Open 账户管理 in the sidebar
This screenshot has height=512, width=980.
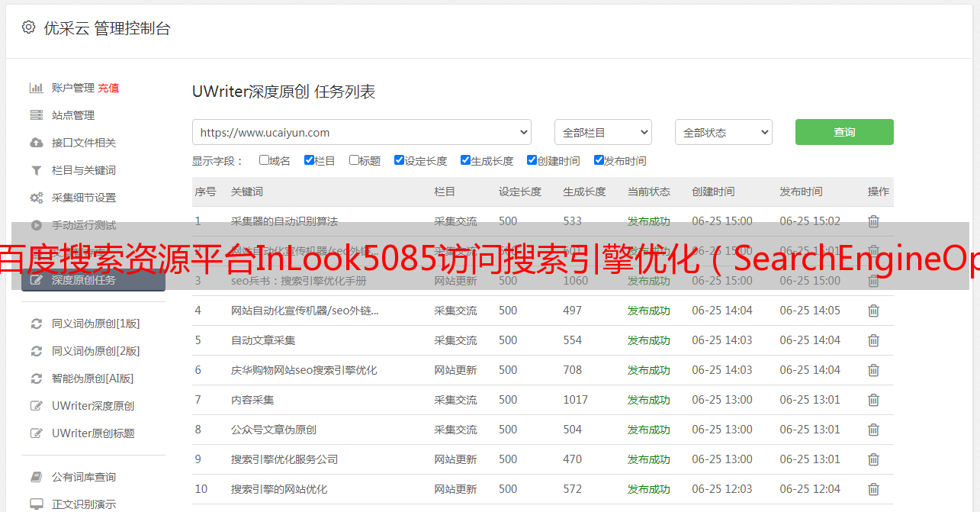tap(73, 88)
